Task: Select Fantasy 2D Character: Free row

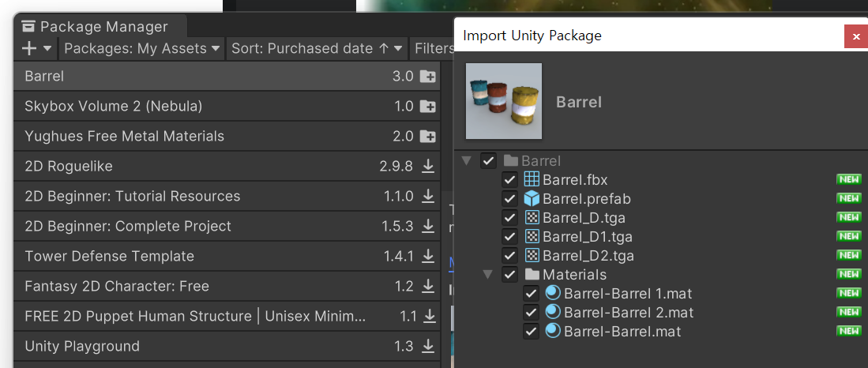Action: [x=227, y=286]
